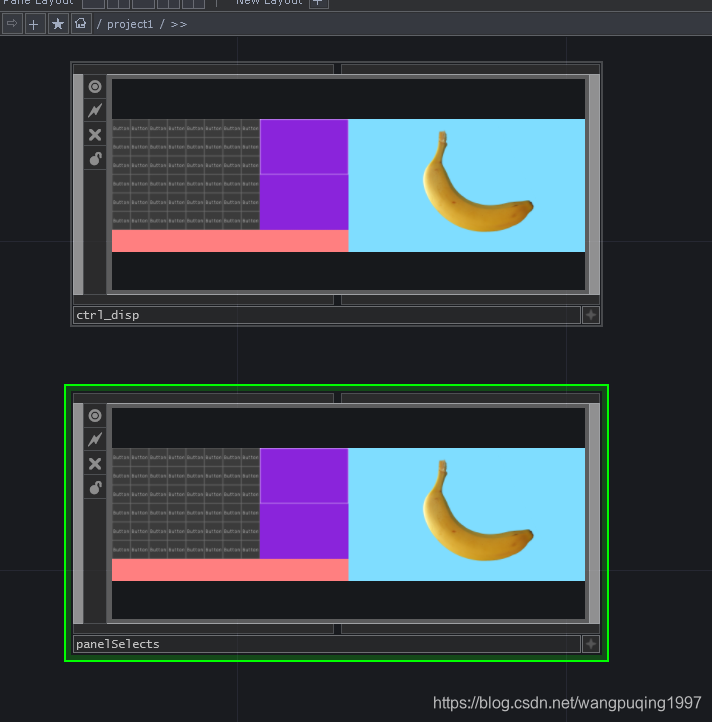Image resolution: width=712 pixels, height=722 pixels.
Task: Click the ctrl_disp node name label
Action: [108, 315]
